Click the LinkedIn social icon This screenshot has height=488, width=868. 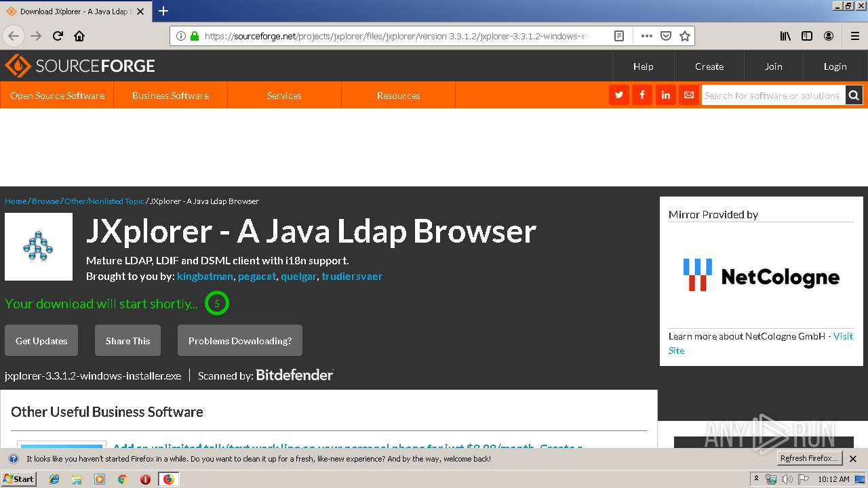[666, 96]
